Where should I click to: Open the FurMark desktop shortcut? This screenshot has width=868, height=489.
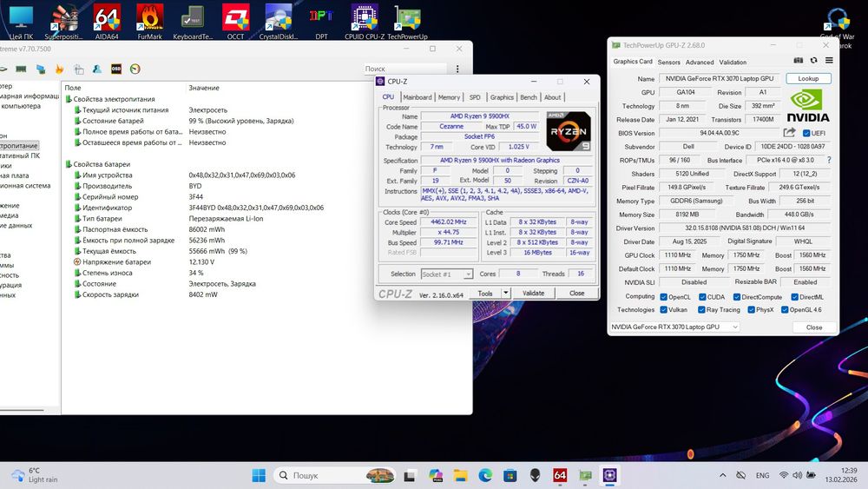tap(149, 23)
